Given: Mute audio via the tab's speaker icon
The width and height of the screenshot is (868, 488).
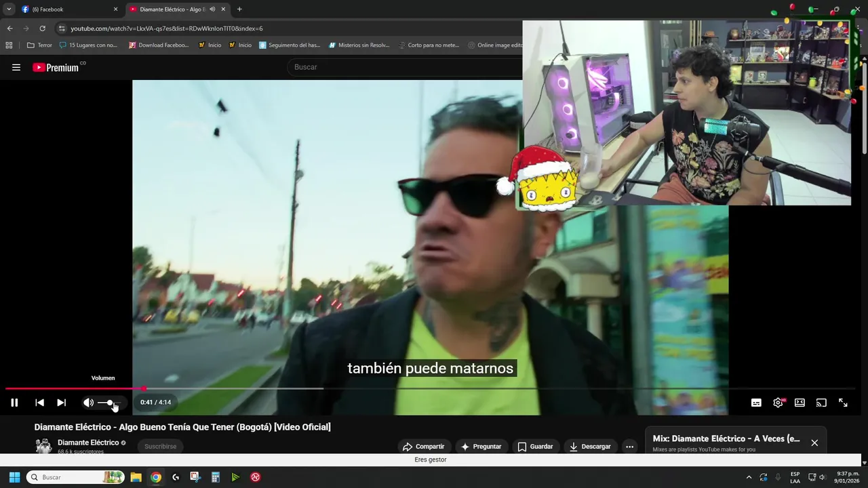Looking at the screenshot, I should click(x=212, y=9).
